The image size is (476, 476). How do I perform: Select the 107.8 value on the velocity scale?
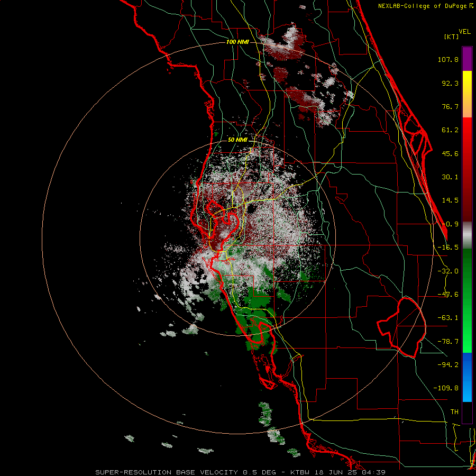448,59
